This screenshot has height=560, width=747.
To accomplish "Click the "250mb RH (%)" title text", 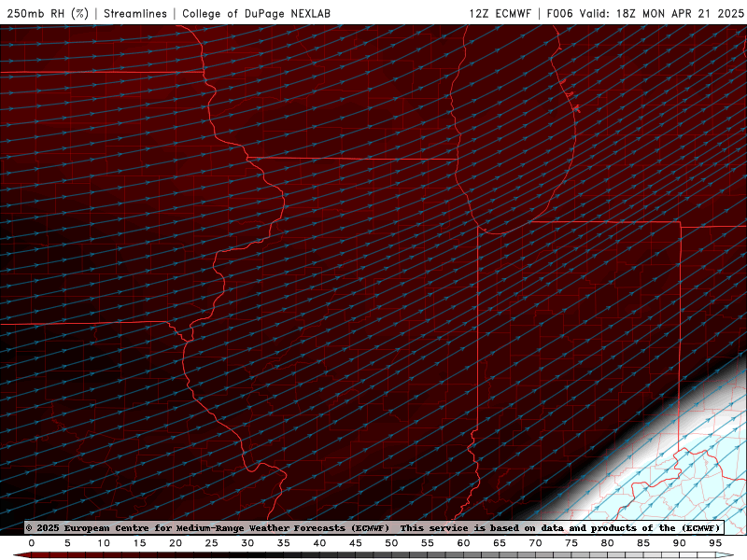I will pyautogui.click(x=48, y=13).
